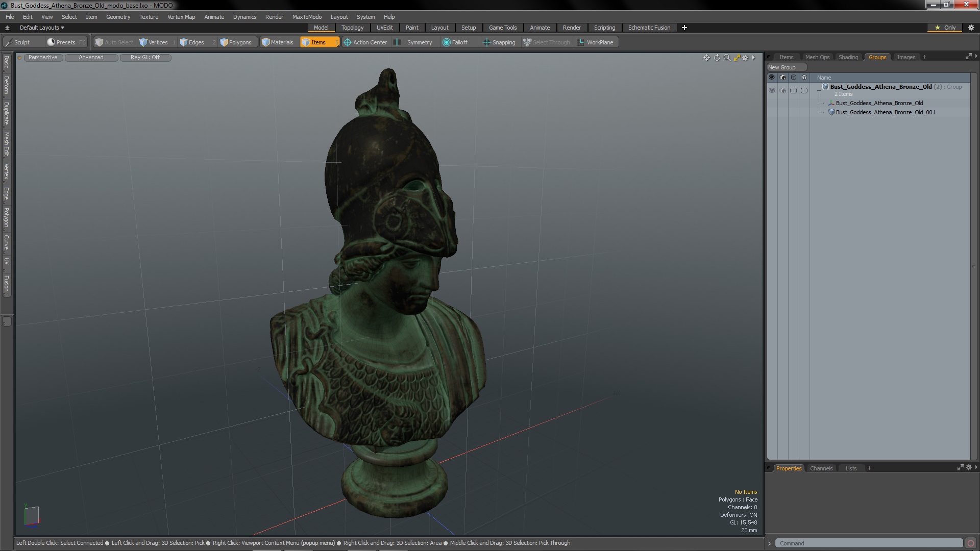Screen dimensions: 980x551
Task: Open the Perspective view type dropdown
Action: 43,57
